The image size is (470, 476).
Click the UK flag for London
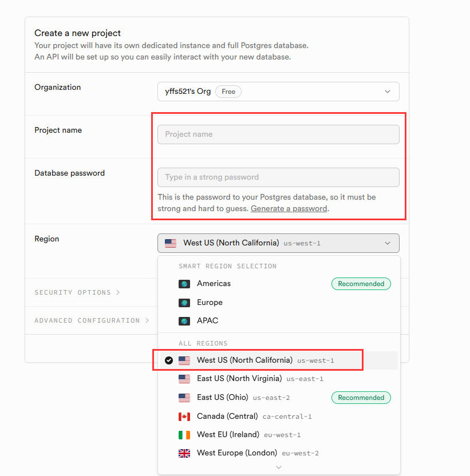coord(184,453)
